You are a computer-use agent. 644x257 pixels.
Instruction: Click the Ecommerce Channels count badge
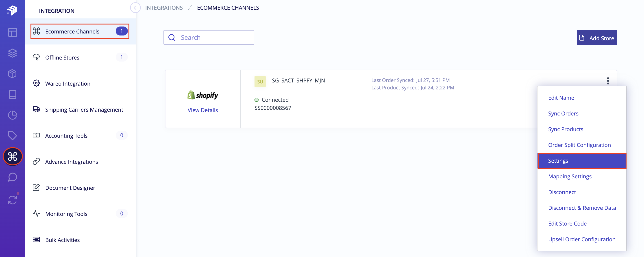122,31
